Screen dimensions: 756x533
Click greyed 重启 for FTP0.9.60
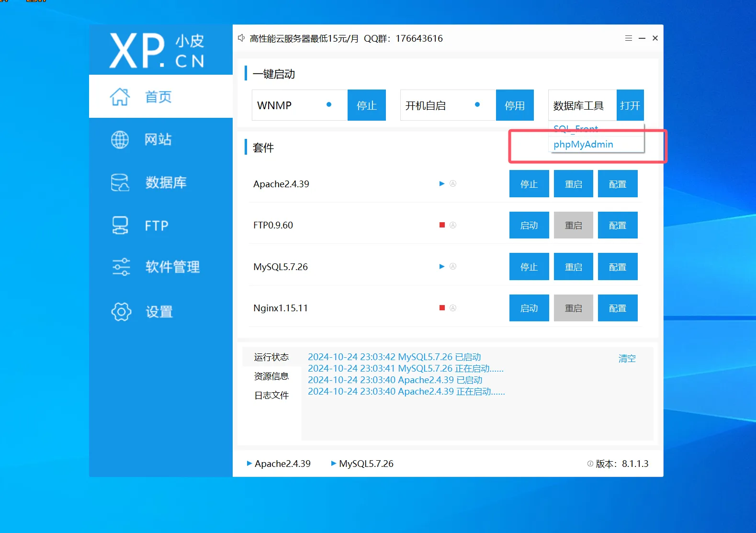pyautogui.click(x=574, y=225)
